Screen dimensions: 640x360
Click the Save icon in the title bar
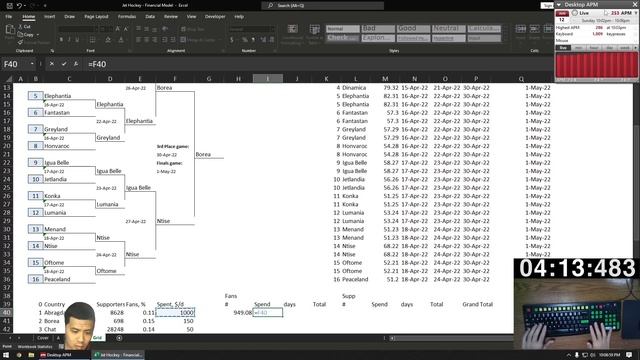point(9,6)
